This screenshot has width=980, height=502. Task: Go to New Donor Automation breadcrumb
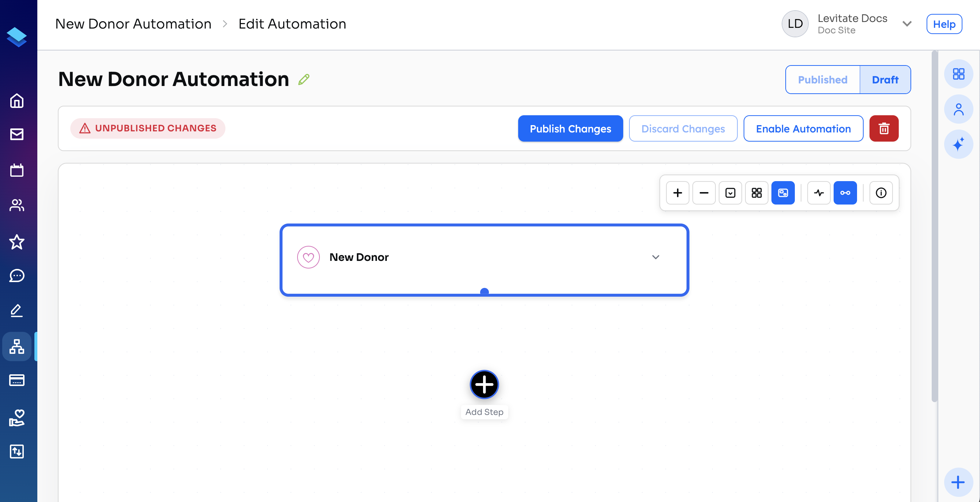tap(133, 24)
